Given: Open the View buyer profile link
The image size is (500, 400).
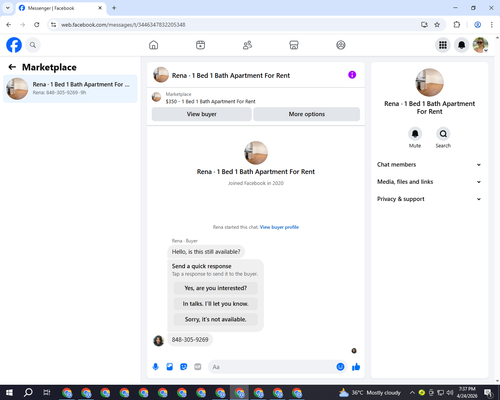Looking at the screenshot, I should [x=279, y=227].
